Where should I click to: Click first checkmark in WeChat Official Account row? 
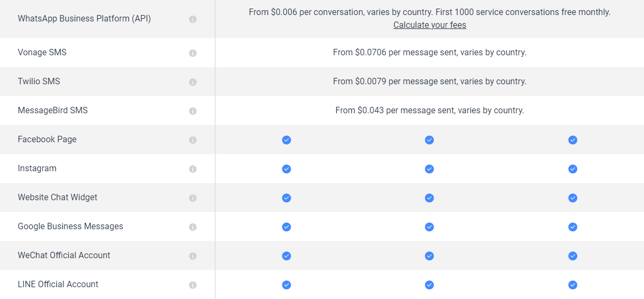tap(287, 256)
